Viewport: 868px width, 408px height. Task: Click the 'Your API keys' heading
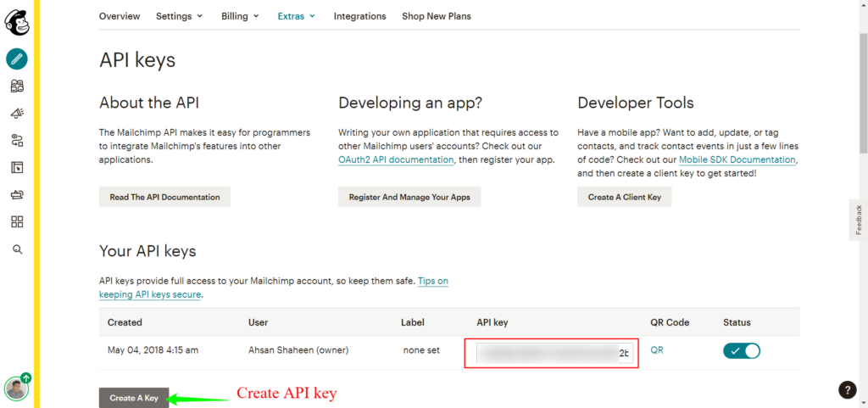click(x=147, y=251)
